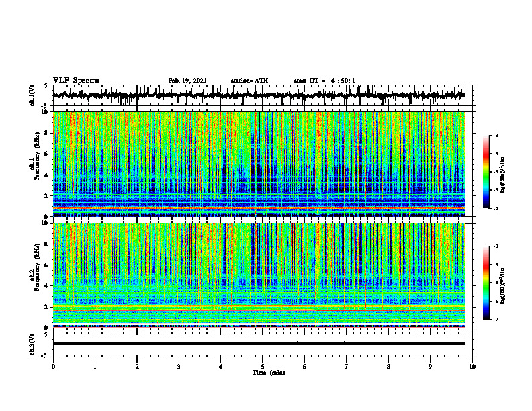Click the "9" minute tick on time axis

(x=430, y=367)
